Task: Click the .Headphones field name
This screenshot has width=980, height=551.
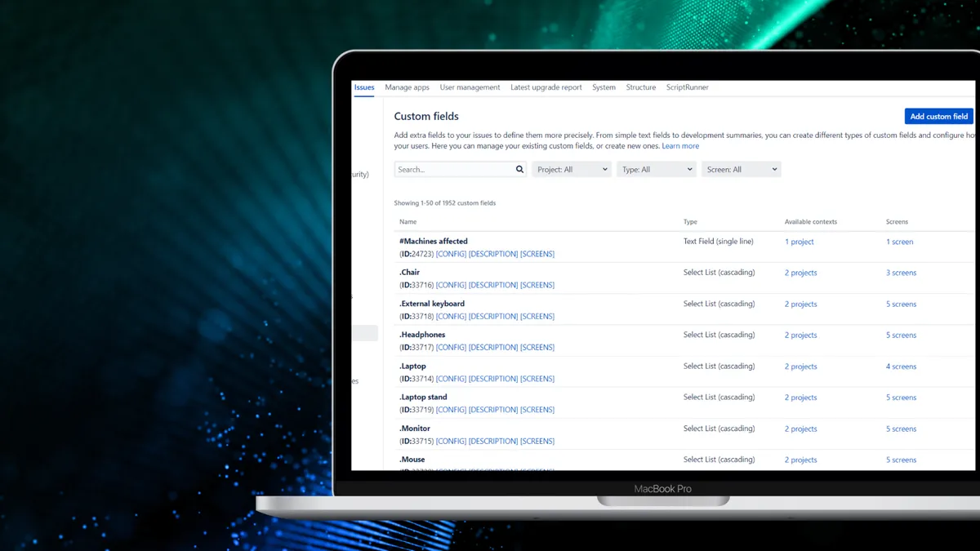Action: click(422, 335)
